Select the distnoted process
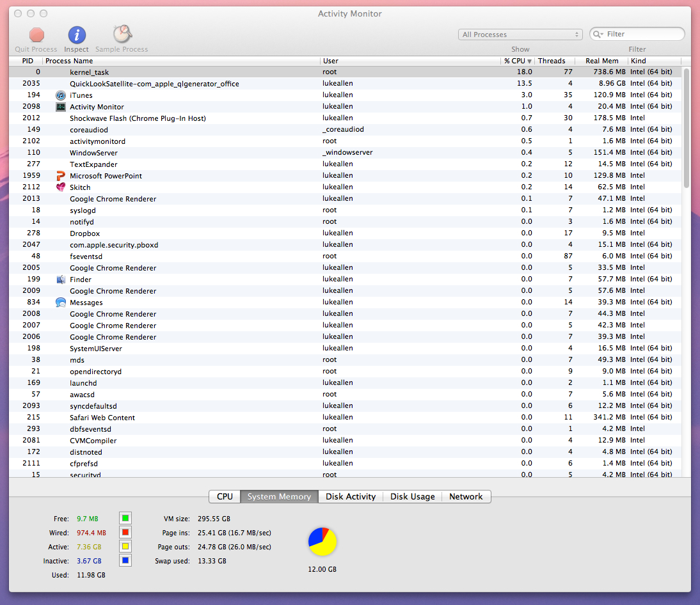Image resolution: width=700 pixels, height=605 pixels. pos(345,452)
